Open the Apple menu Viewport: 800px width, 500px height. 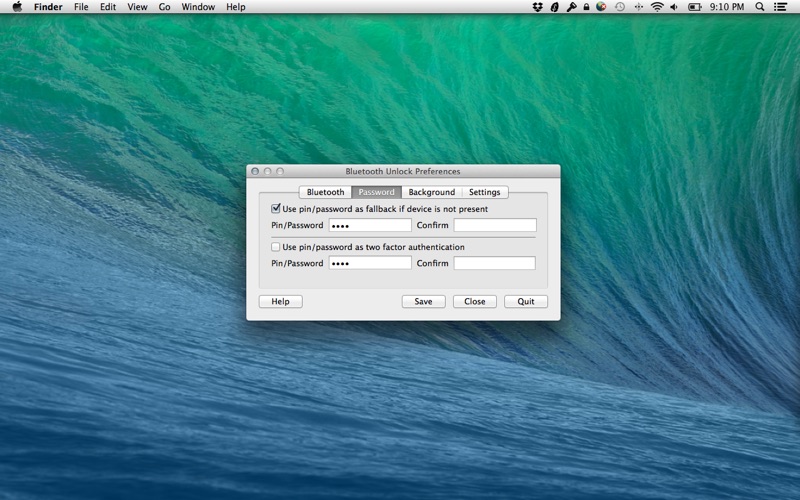[16, 7]
